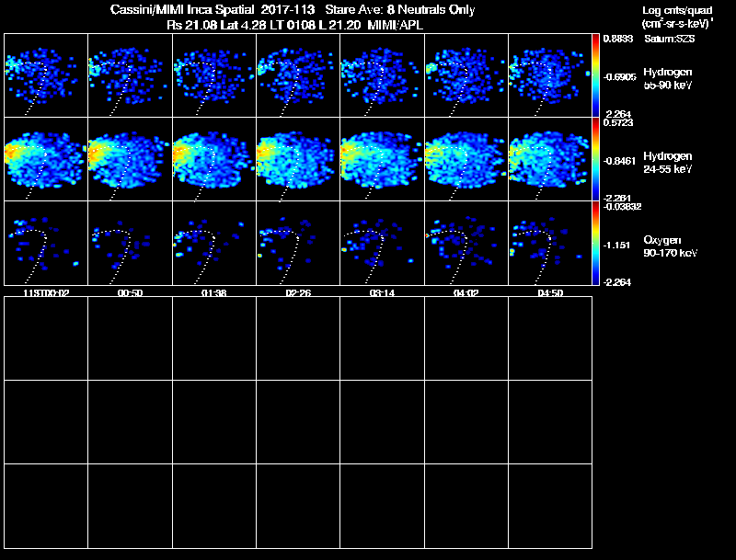736x560 pixels.
Task: Click the '01:38' time label
Action: (x=214, y=292)
